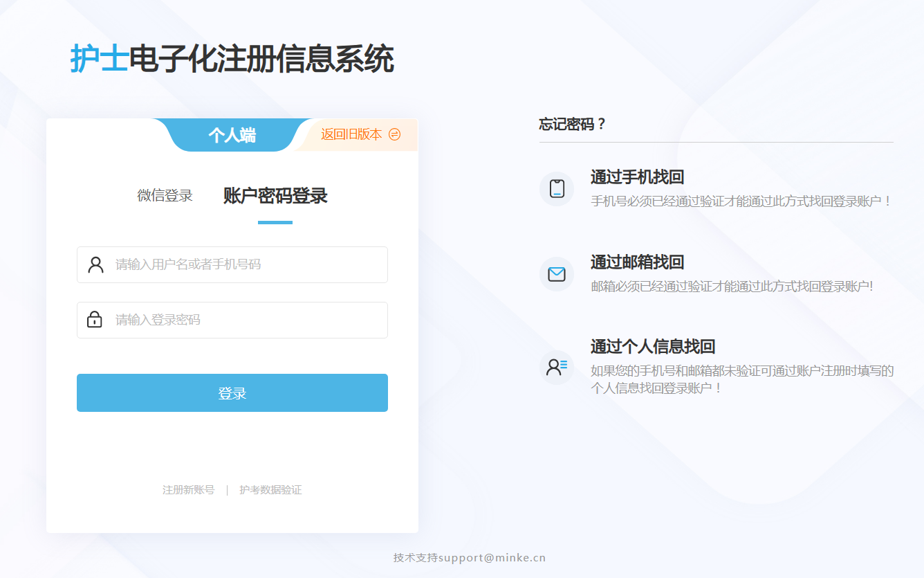Click the 返回旧版本 text

click(351, 134)
